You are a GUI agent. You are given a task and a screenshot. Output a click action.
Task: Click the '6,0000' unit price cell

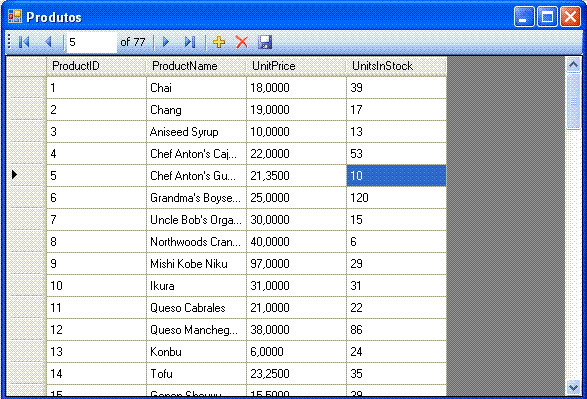[x=296, y=351]
